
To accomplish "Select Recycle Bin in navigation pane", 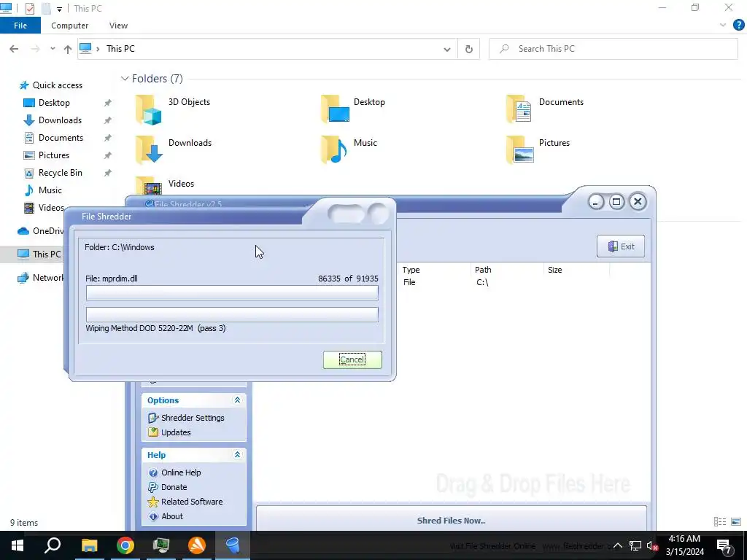I will 60,173.
